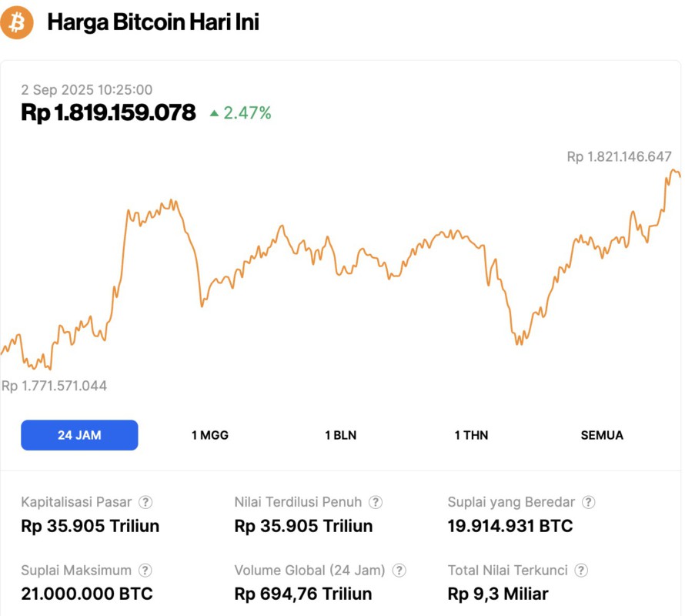Click the Nilai Terdilusi Penuh question mark
This screenshot has height=616, width=685.
tap(376, 501)
